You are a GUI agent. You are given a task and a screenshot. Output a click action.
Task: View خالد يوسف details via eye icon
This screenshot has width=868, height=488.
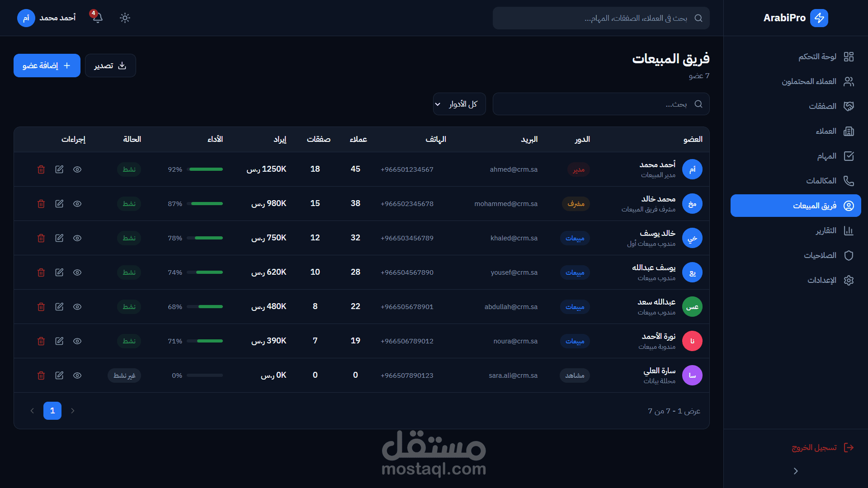[x=77, y=238]
